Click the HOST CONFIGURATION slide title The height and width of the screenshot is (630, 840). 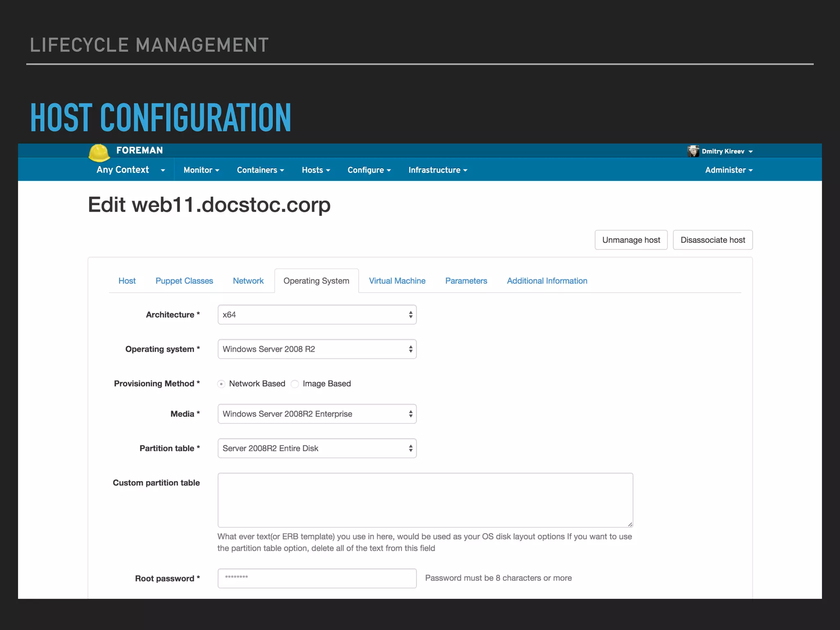click(x=161, y=118)
